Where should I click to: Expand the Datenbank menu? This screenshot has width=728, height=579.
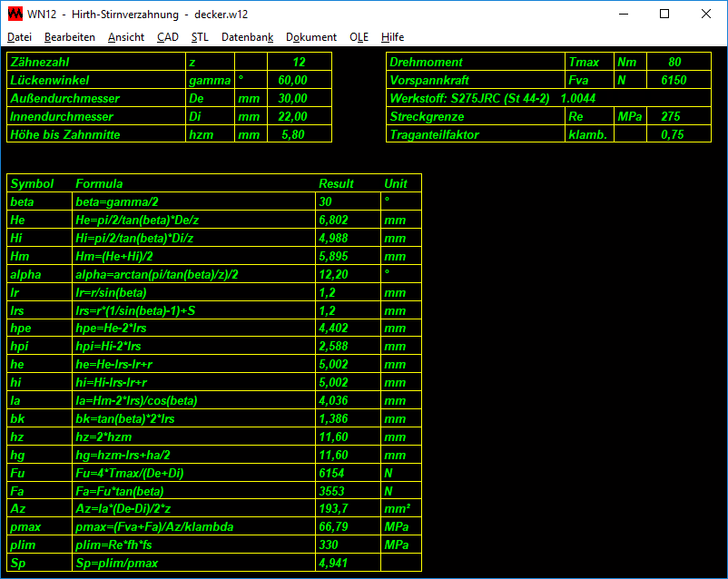pyautogui.click(x=247, y=37)
